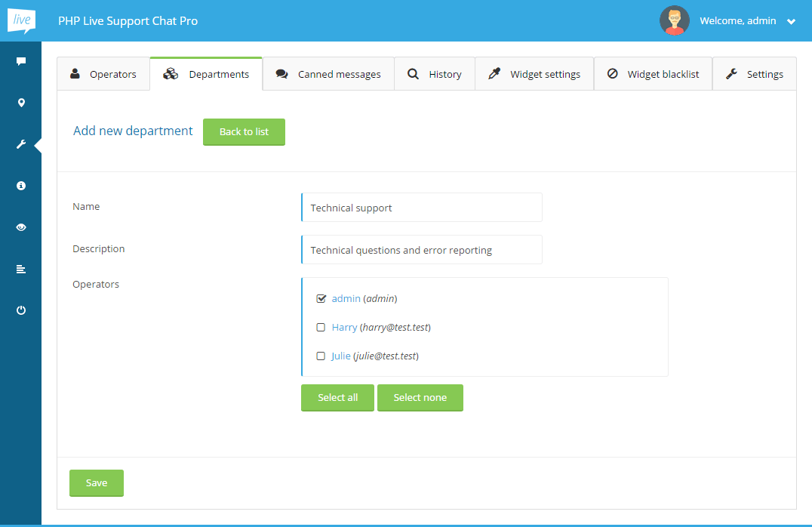
Task: Click the admin avatar picture
Action: coord(674,21)
